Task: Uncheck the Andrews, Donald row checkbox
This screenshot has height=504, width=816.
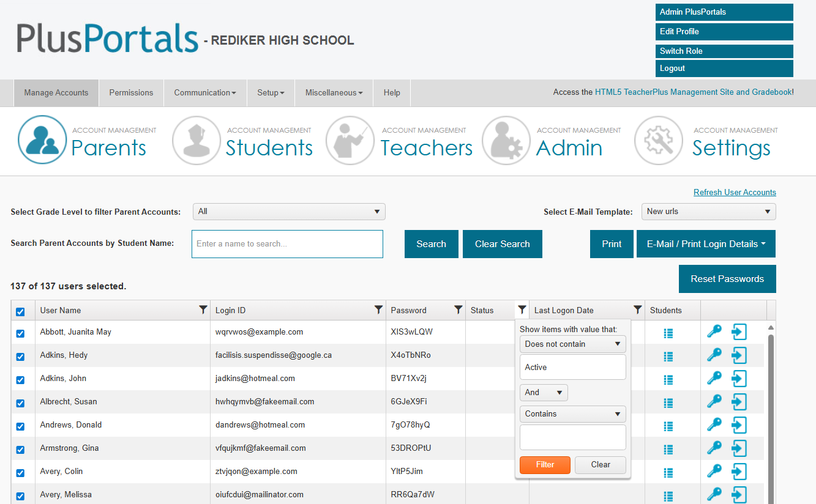Action: pos(20,426)
